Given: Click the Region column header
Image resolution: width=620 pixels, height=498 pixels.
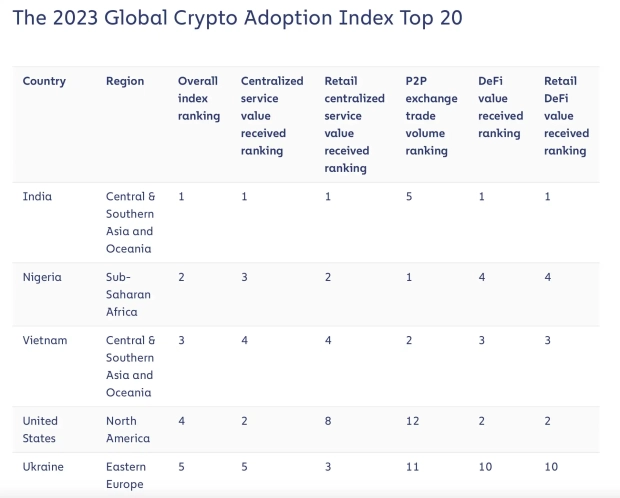Looking at the screenshot, I should tap(125, 81).
